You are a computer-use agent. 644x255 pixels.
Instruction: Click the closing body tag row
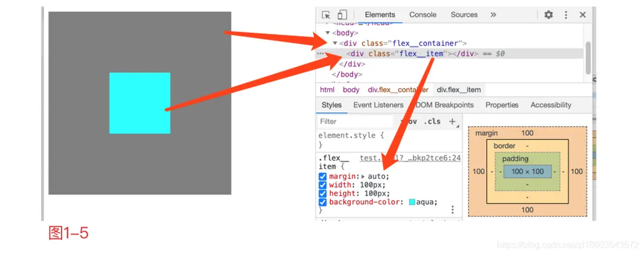click(347, 75)
